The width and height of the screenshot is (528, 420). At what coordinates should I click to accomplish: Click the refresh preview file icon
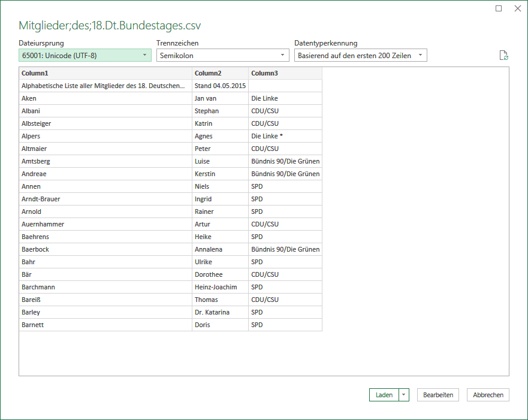[x=504, y=55]
